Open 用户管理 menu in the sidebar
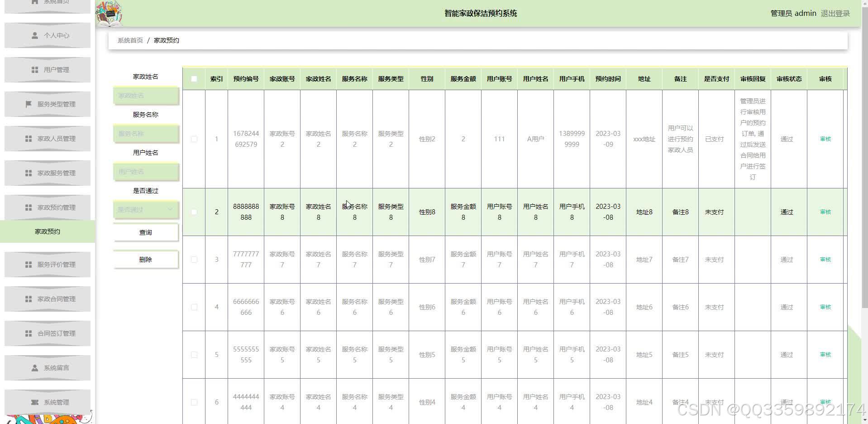The width and height of the screenshot is (868, 424). coord(48,70)
